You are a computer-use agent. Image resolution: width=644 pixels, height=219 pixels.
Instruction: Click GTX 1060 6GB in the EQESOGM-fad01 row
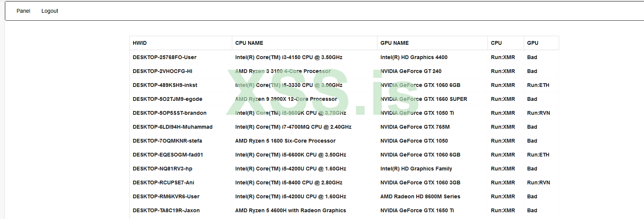click(420, 155)
